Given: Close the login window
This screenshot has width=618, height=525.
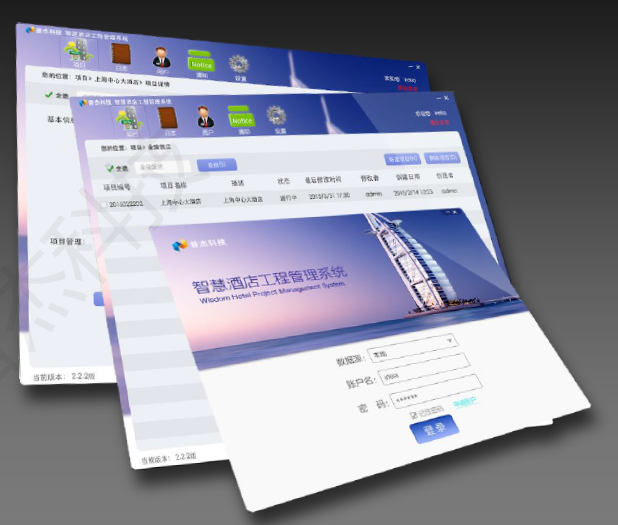Looking at the screenshot, I should pyautogui.click(x=454, y=212).
